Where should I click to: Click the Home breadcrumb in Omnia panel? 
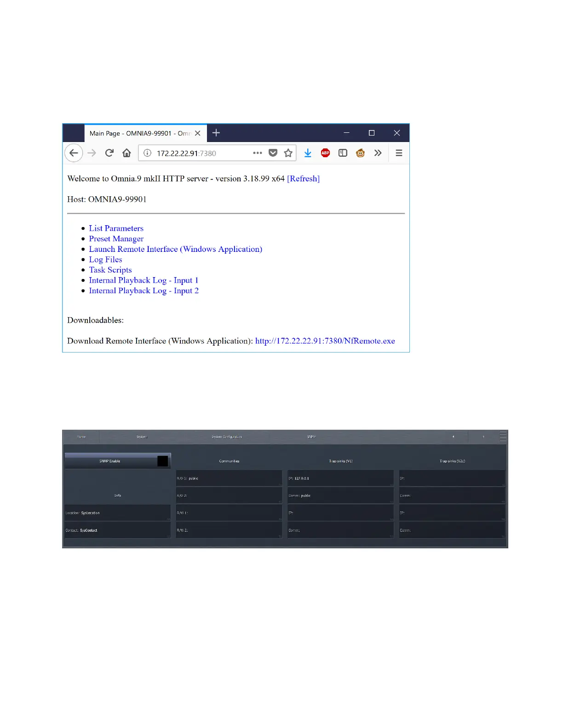click(x=81, y=437)
